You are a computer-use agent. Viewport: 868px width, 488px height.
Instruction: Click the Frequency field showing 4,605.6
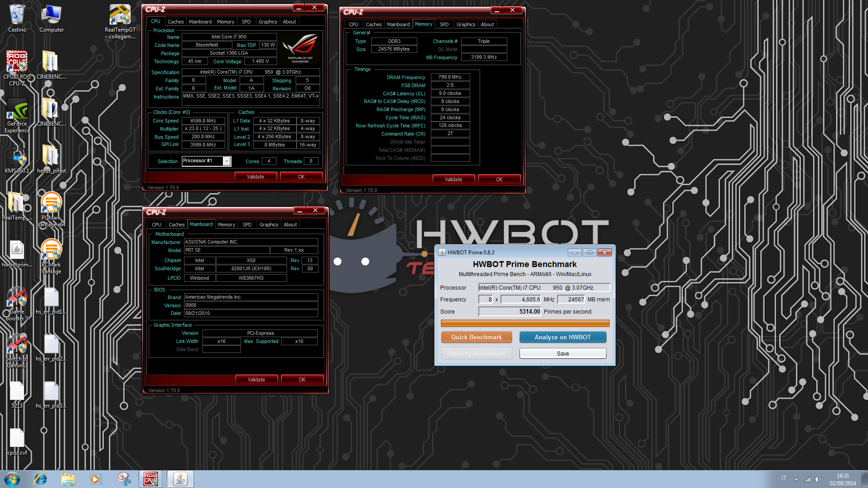(521, 299)
